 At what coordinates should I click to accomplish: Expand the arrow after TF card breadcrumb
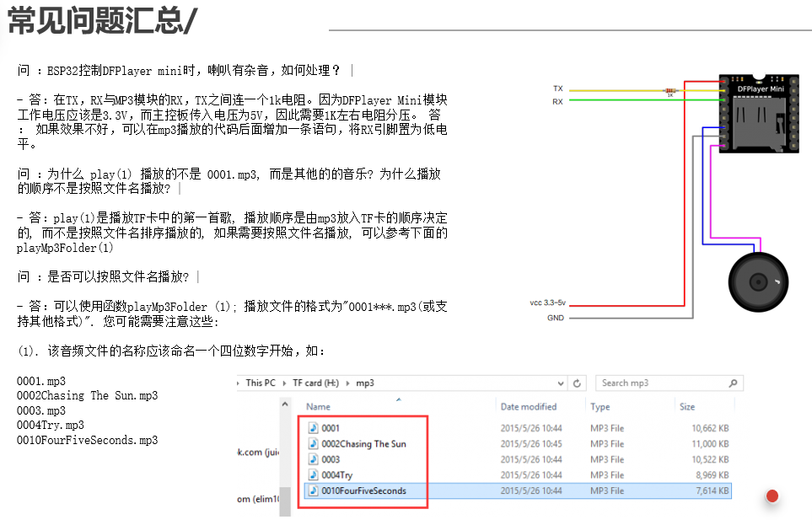347,383
